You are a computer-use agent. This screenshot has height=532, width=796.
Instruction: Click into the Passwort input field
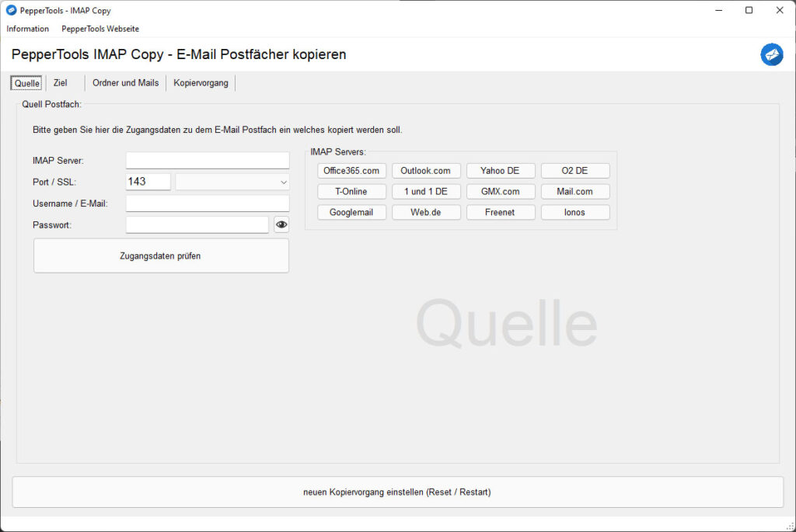coord(197,225)
